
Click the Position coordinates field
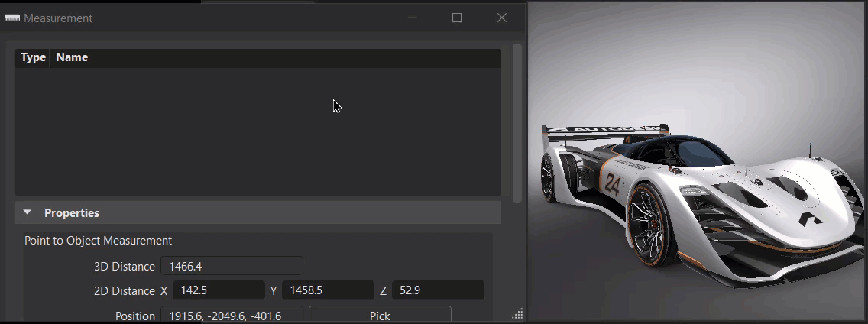(232, 315)
